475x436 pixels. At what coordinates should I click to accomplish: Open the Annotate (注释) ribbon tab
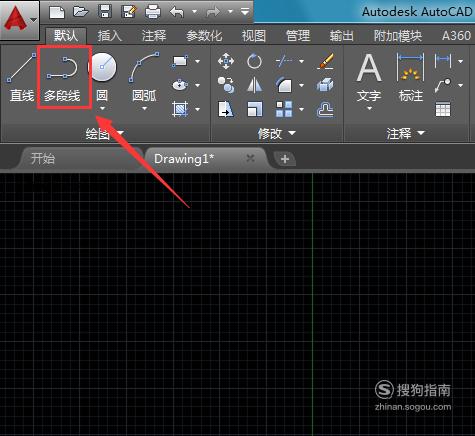154,35
